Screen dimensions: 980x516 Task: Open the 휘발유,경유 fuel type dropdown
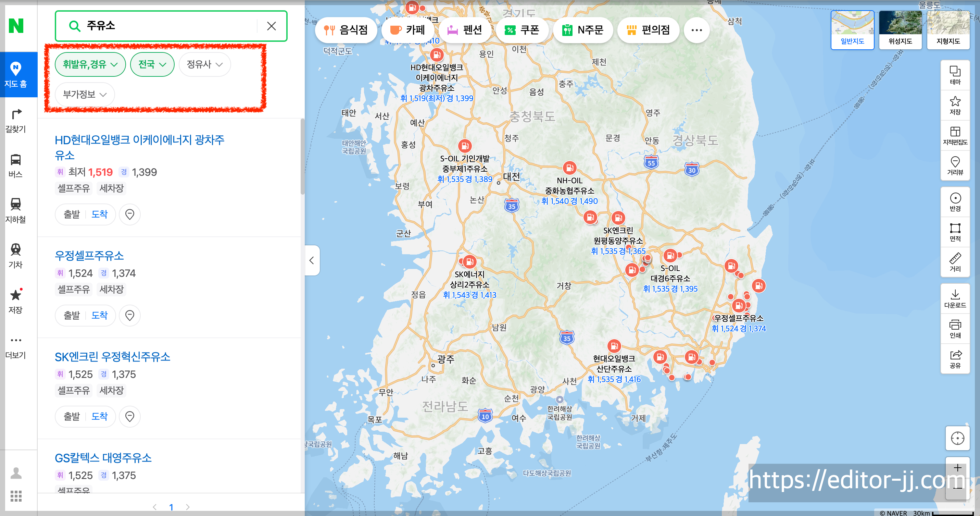click(90, 64)
